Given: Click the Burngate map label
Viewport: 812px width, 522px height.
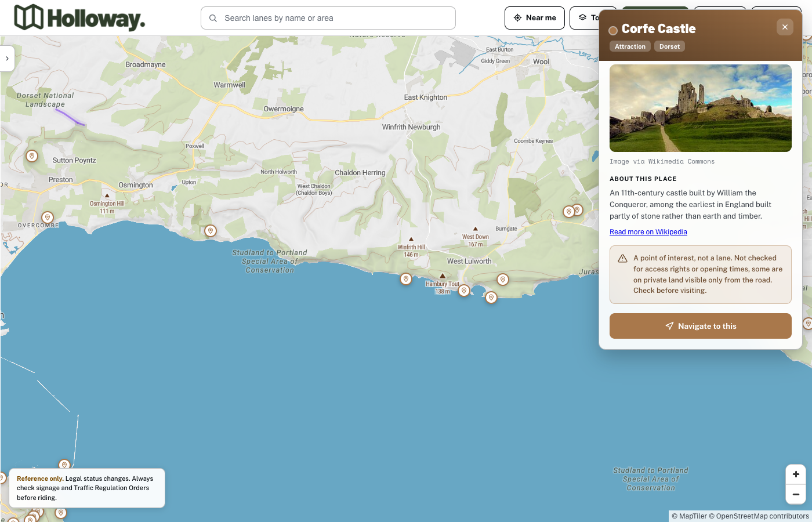Looking at the screenshot, I should 506,229.
